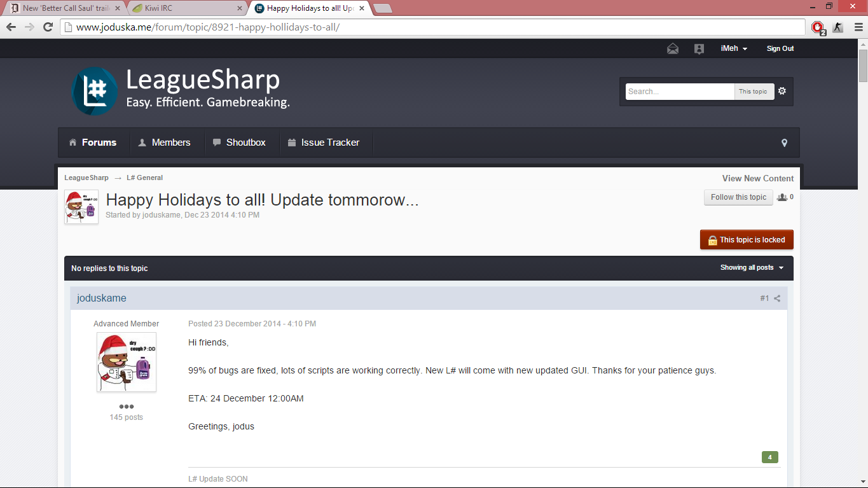The width and height of the screenshot is (868, 488).
Task: Open the Forums nav tab
Action: pyautogui.click(x=93, y=143)
